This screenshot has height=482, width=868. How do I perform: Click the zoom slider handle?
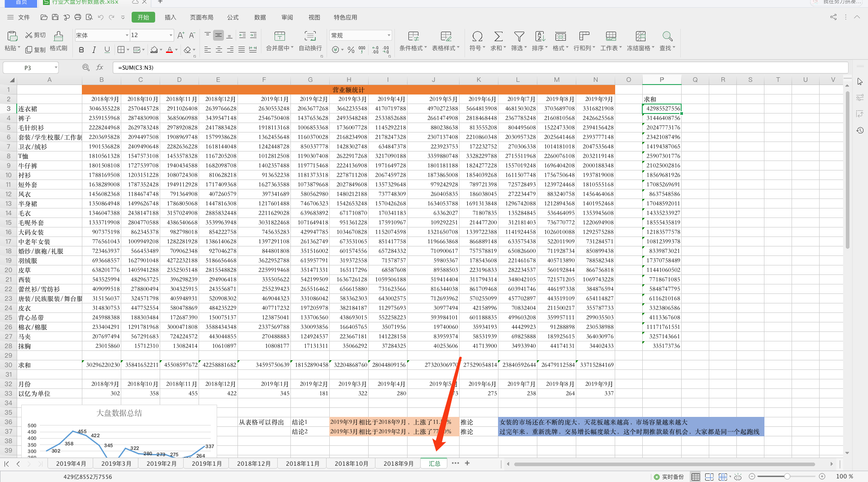(x=787, y=477)
